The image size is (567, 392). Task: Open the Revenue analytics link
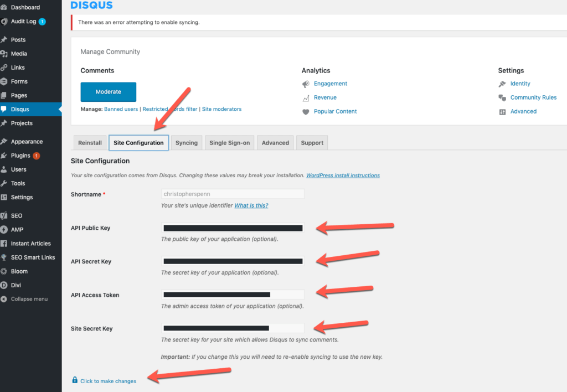click(325, 97)
